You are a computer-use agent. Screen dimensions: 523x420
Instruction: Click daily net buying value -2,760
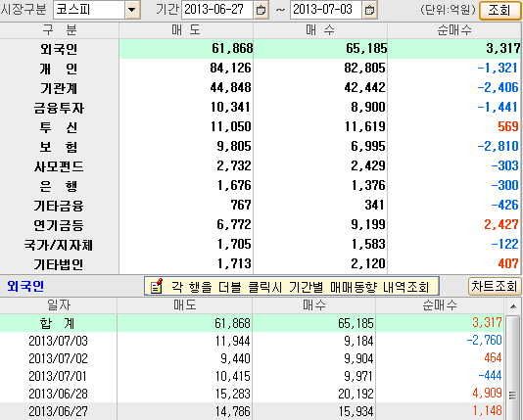pos(484,341)
